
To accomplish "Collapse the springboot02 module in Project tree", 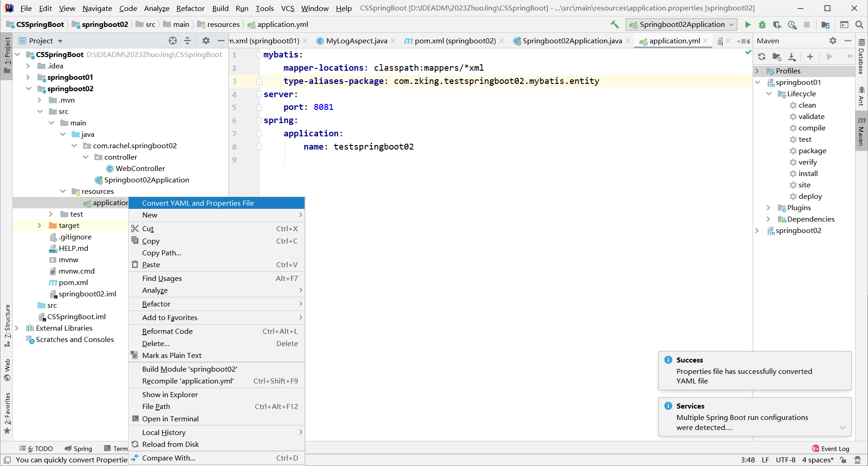I will coord(28,88).
